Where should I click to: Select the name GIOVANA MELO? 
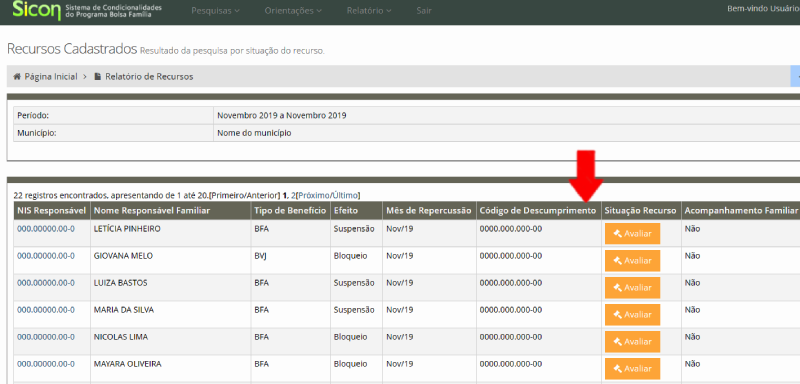tap(123, 256)
